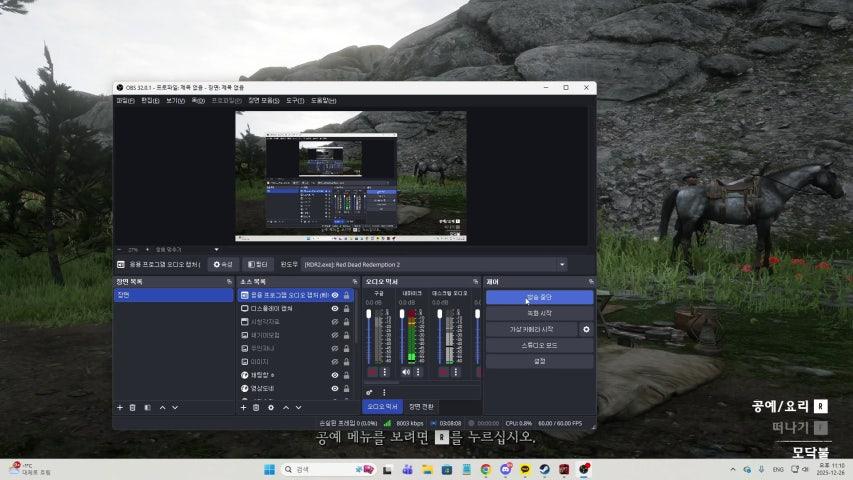Move selected source up with arrow icon
Viewport: 853px width, 480px height.
[x=285, y=407]
